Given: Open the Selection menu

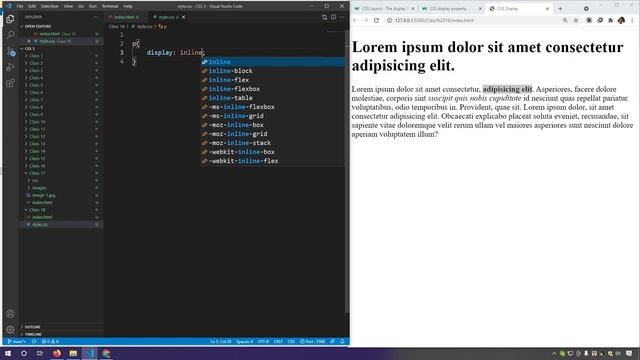Looking at the screenshot, I should pyautogui.click(x=50, y=7).
